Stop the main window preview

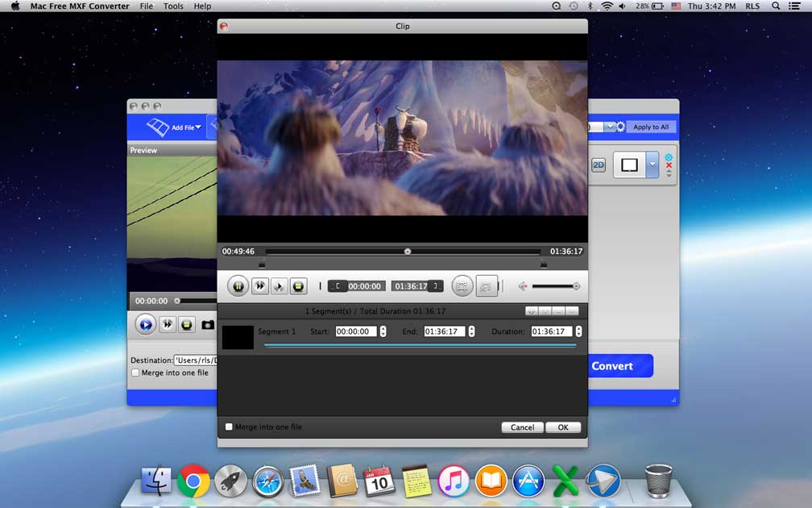tap(187, 324)
